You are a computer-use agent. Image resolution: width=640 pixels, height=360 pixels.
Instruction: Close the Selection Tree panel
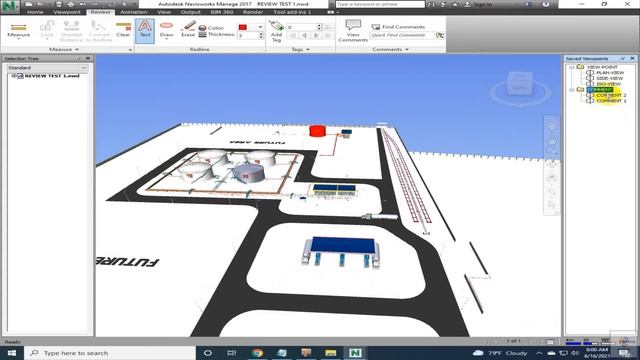click(88, 59)
